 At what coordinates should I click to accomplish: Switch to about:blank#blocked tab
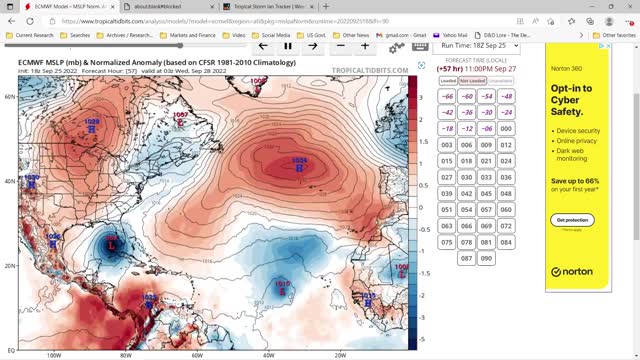(x=169, y=7)
